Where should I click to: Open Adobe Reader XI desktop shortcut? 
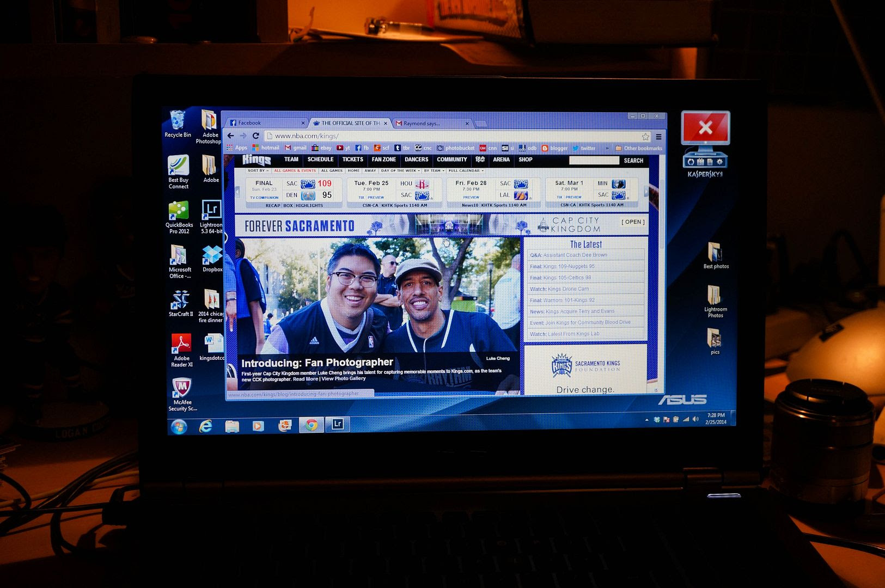pyautogui.click(x=182, y=351)
